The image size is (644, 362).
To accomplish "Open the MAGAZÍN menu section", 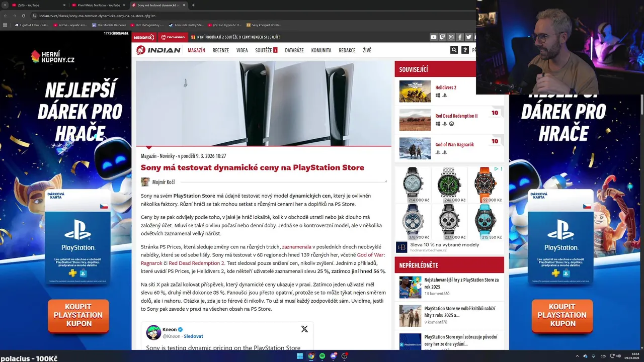I will [196, 50].
